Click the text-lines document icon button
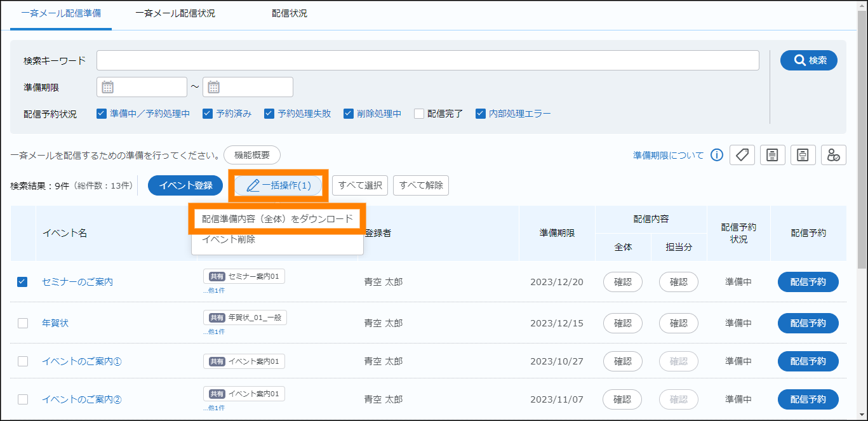This screenshot has height=421, width=868. click(772, 155)
